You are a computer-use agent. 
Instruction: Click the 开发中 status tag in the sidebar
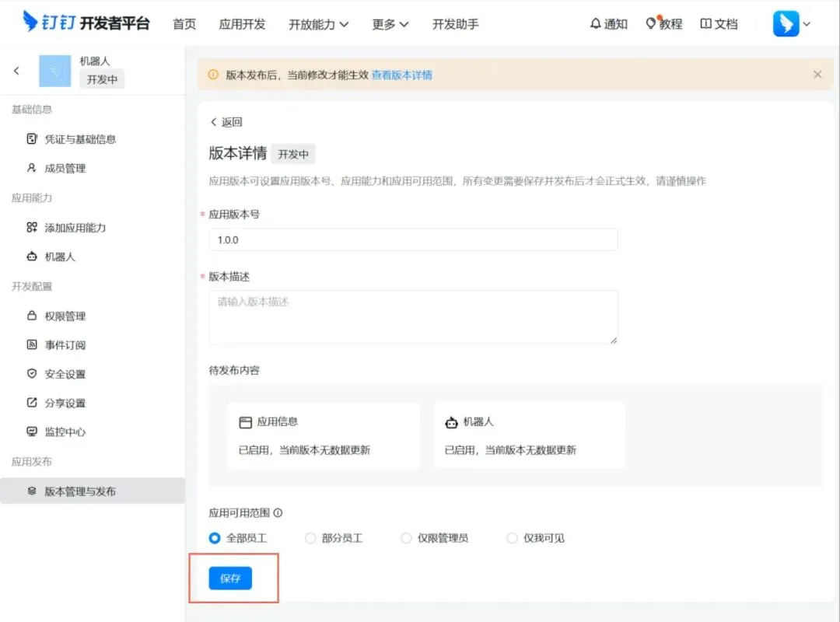(102, 79)
